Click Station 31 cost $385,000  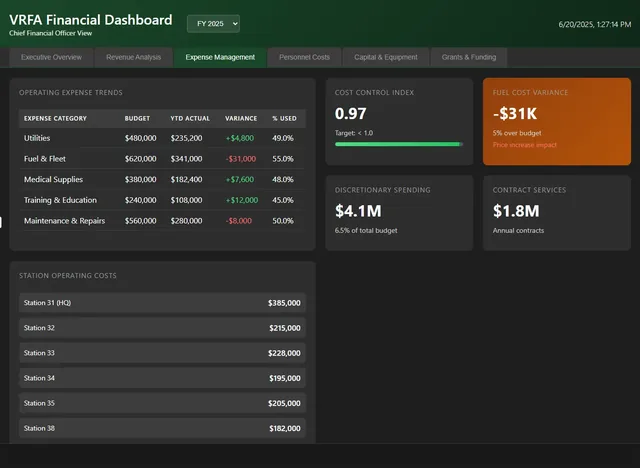284,303
